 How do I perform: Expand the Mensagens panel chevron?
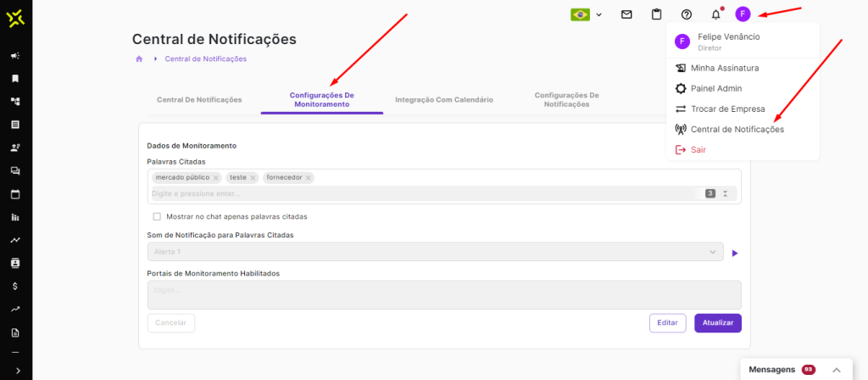(836, 370)
